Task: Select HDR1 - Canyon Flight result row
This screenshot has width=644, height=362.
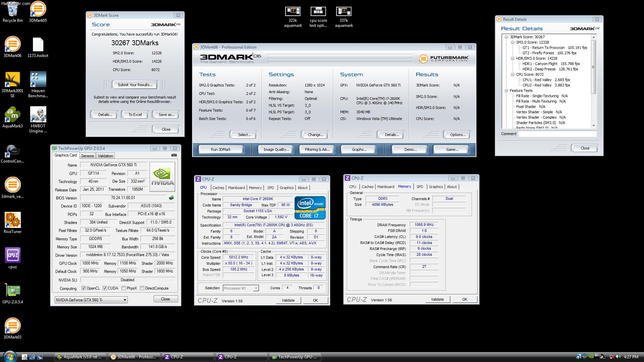Action: point(551,64)
